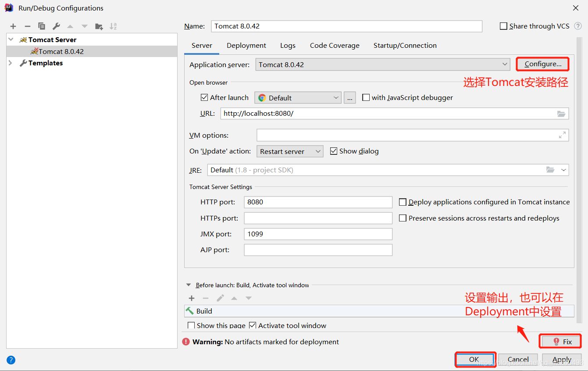Open Application server dropdown

(x=383, y=64)
